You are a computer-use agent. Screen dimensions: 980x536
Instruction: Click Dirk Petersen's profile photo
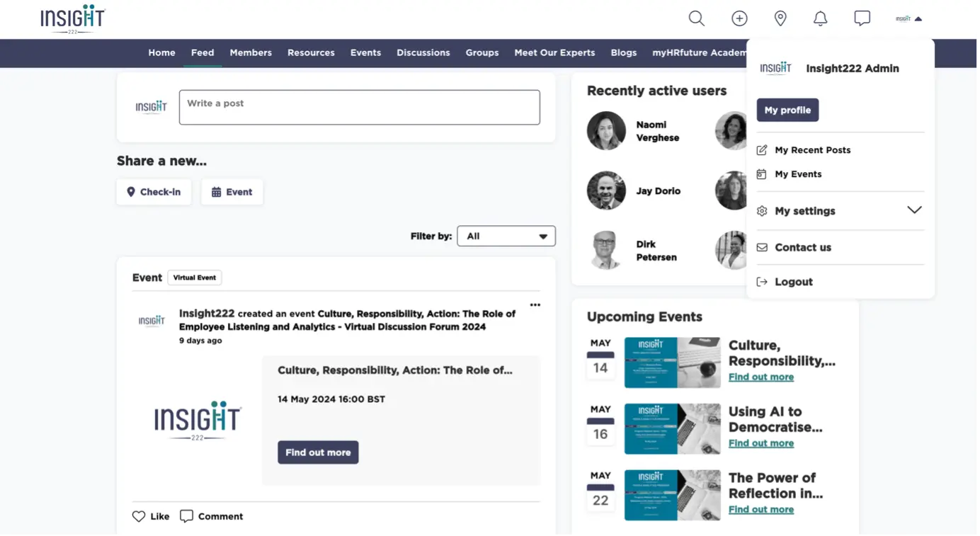(x=606, y=250)
